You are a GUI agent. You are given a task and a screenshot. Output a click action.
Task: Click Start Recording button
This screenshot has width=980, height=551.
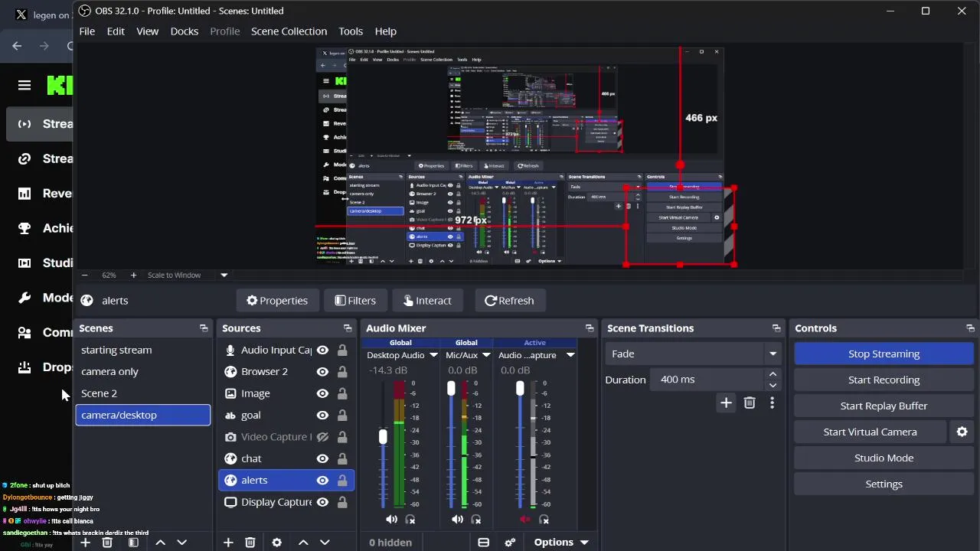point(884,380)
